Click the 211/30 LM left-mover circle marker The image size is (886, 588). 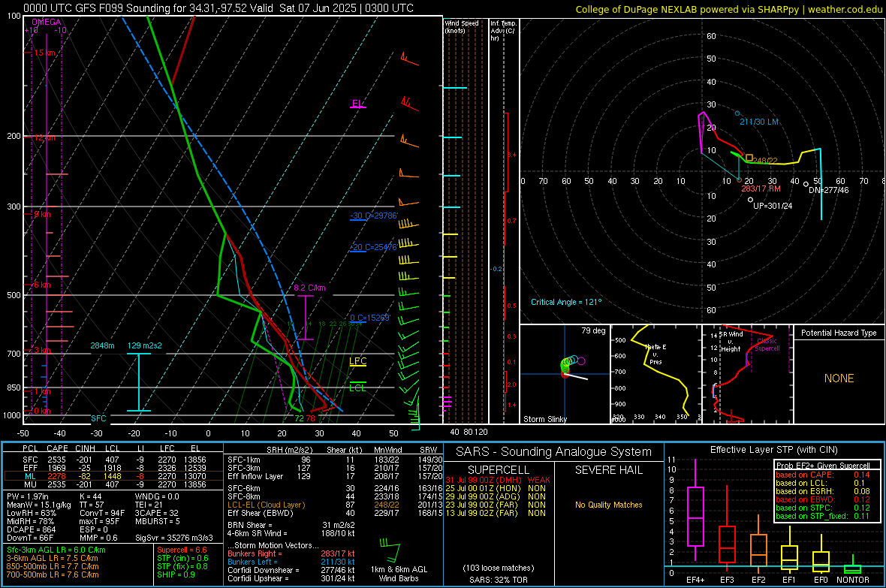coord(737,113)
